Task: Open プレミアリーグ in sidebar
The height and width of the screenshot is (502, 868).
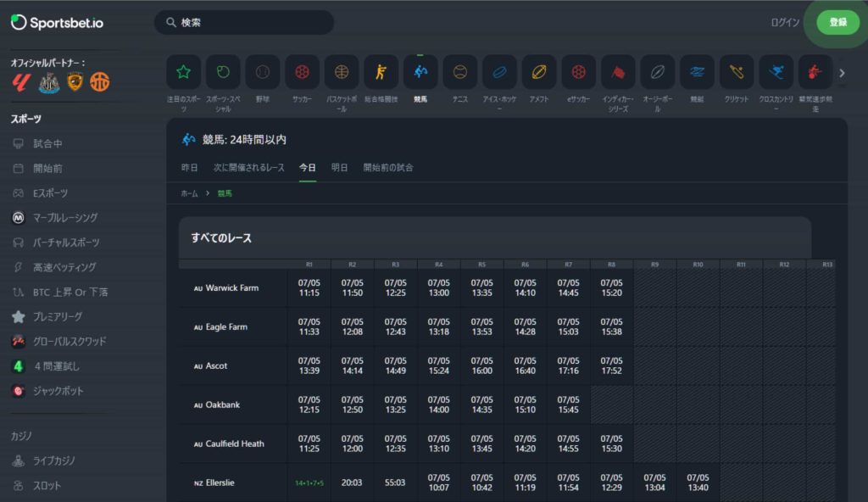Action: 58,316
